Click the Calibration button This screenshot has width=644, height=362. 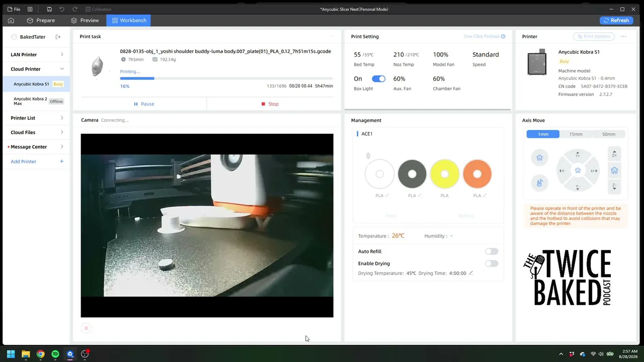[99, 9]
